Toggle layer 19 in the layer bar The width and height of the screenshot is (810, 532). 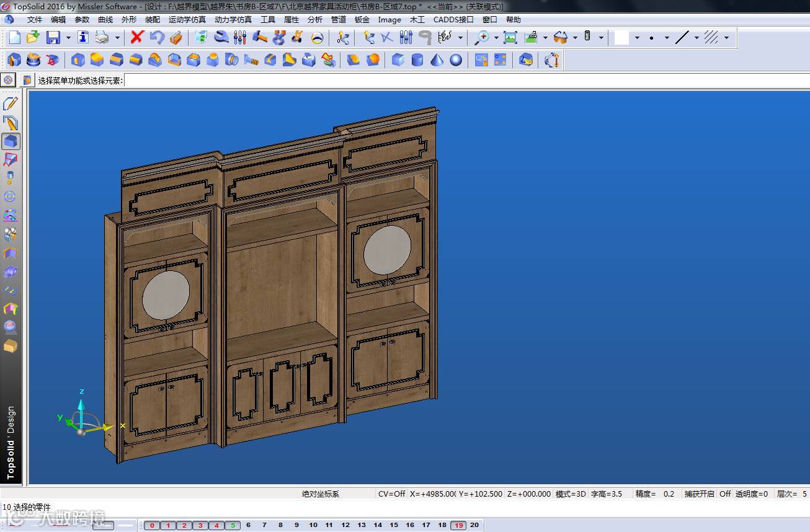458,525
